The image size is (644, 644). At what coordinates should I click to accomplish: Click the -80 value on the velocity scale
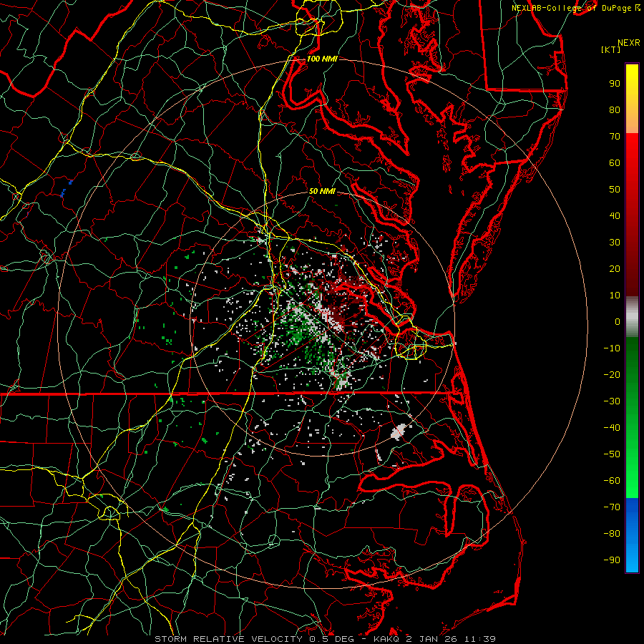tap(612, 534)
